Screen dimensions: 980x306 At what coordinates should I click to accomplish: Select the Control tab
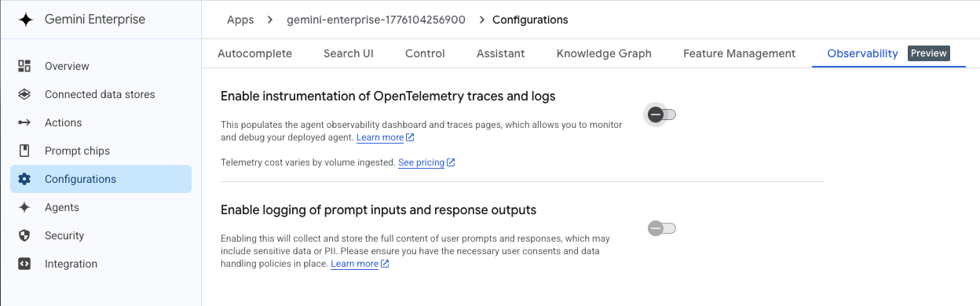[x=425, y=53]
